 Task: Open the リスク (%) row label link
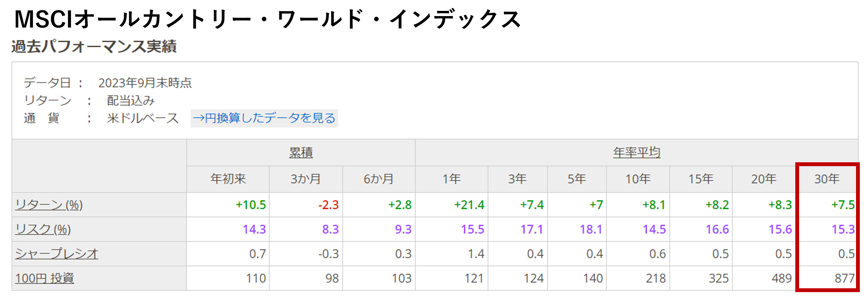[43, 230]
